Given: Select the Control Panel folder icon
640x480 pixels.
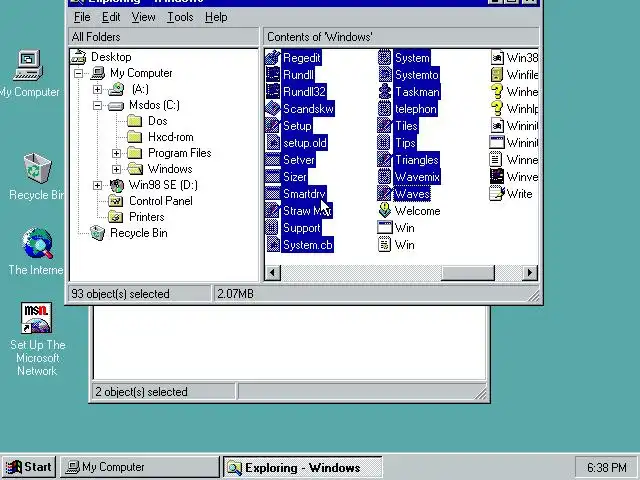Looking at the screenshot, I should (x=116, y=201).
